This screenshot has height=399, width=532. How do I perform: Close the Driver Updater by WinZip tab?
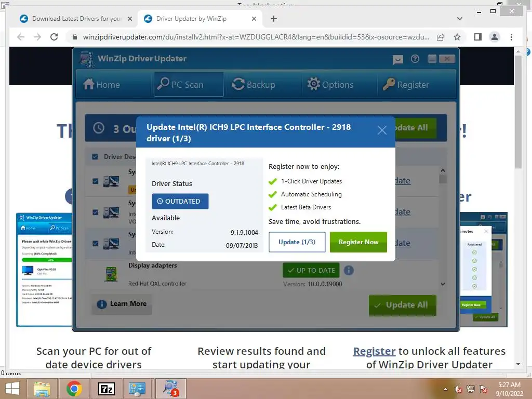[x=254, y=19]
